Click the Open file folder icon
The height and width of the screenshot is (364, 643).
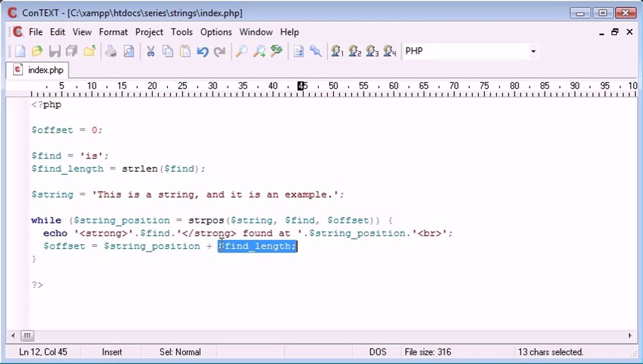pos(37,51)
